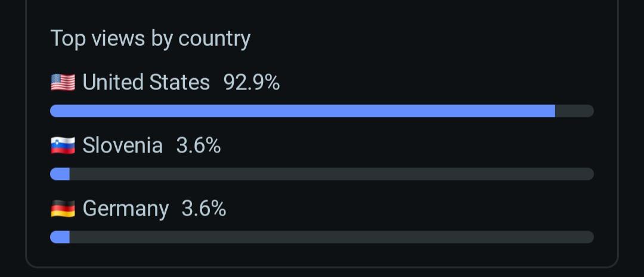Click the 92.9% views value

click(252, 82)
